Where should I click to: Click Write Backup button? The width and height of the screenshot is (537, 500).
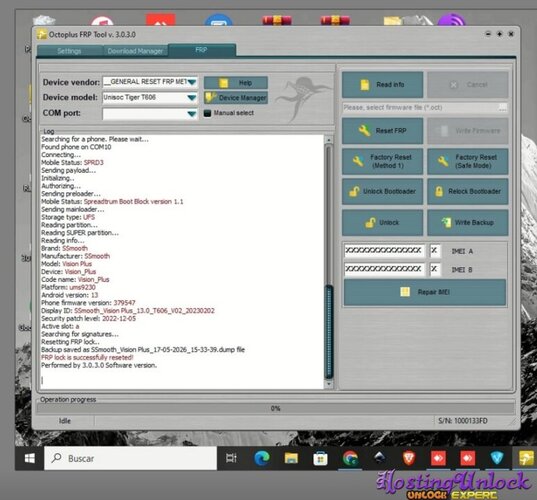coord(467,223)
